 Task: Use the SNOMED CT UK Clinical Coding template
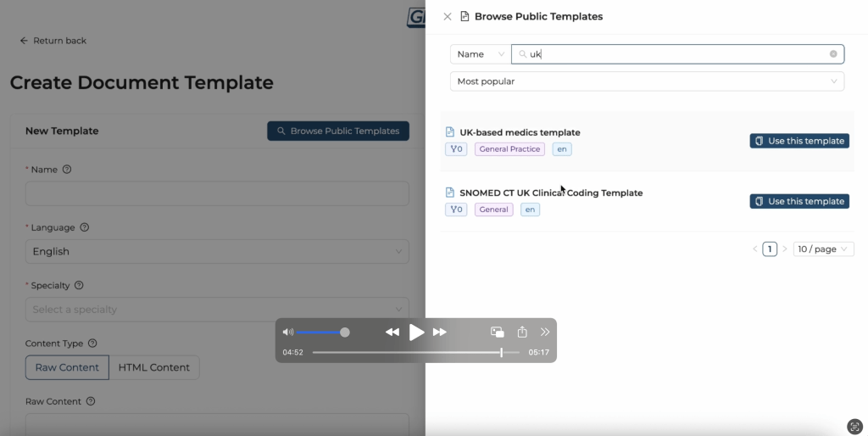[x=798, y=201]
